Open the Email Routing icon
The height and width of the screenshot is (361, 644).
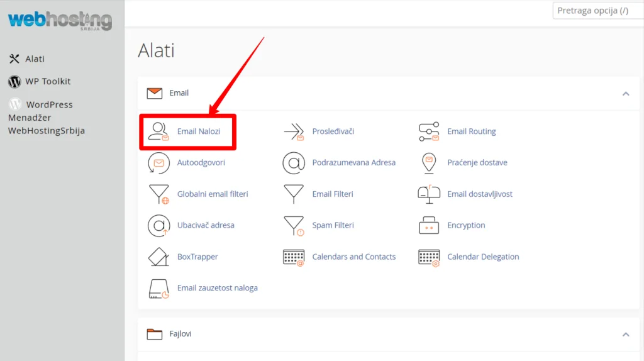(x=429, y=131)
